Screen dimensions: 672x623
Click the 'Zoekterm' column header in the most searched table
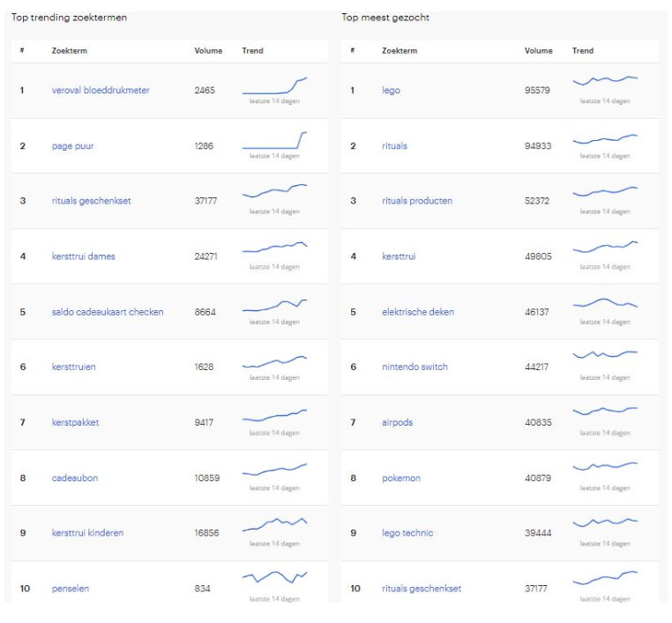[x=399, y=51]
